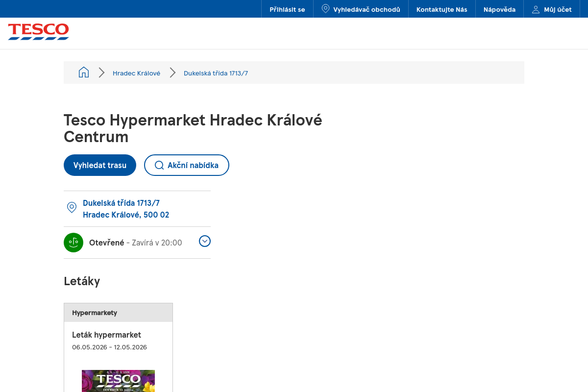Screen dimensions: 588x392
Task: Select Dukelská třída 1713/7 breadcrumb
Action: [216, 73]
